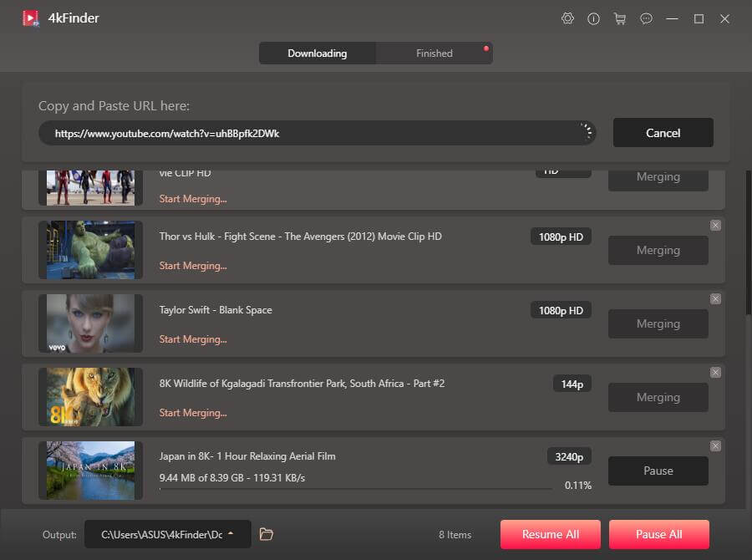Remove the Thor vs Hulk entry
This screenshot has height=560, width=752.
[715, 225]
